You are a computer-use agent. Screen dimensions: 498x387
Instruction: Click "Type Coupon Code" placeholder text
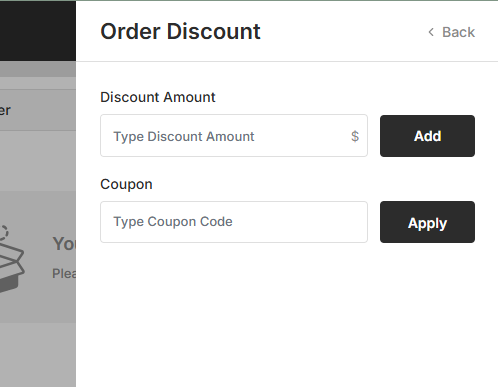point(173,222)
